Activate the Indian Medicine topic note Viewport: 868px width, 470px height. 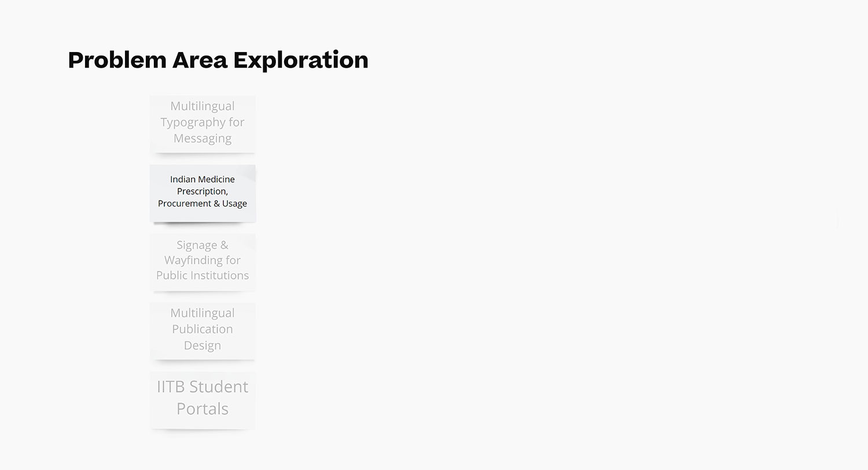click(x=203, y=192)
